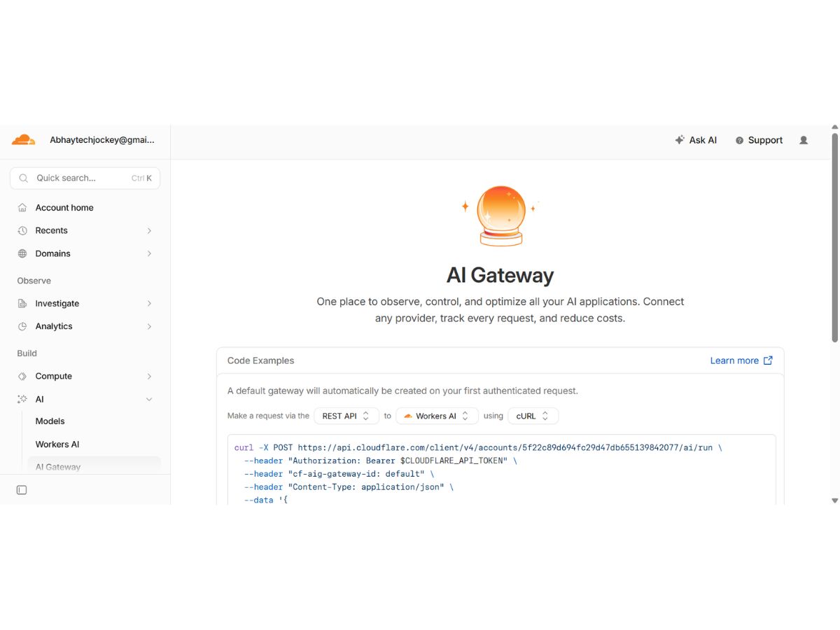Open Recents menu item
This screenshot has height=630, width=840.
point(85,230)
